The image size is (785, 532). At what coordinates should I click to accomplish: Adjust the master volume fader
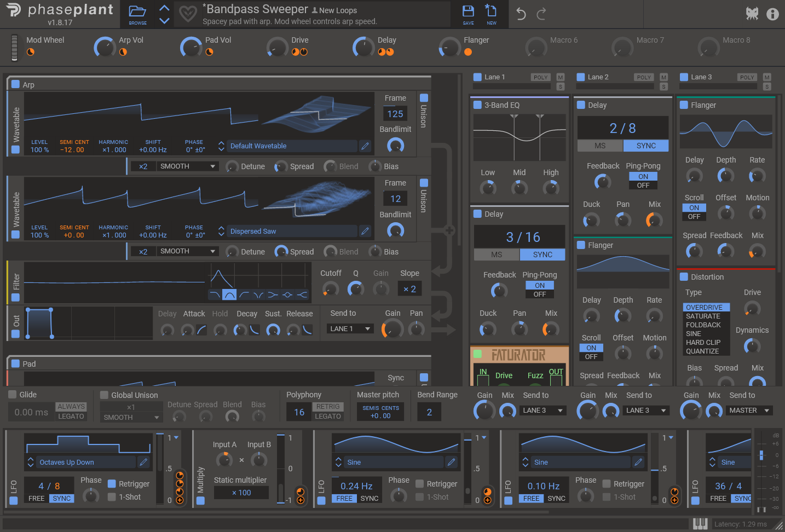coord(761,455)
